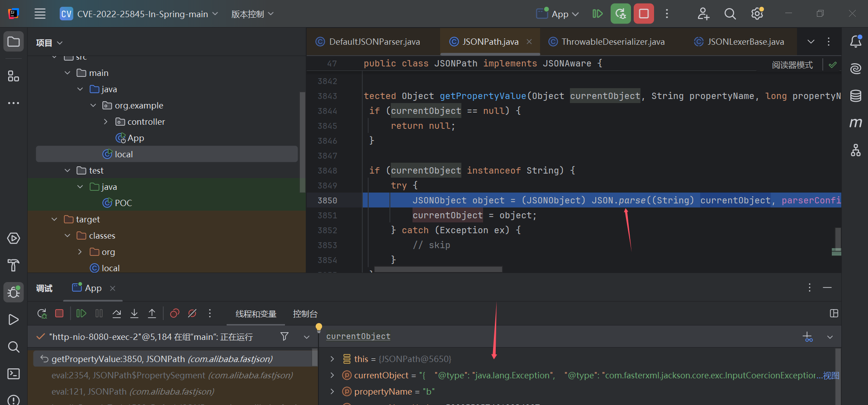Open the Problems tool window icon
This screenshot has width=868, height=405.
pyautogui.click(x=14, y=400)
